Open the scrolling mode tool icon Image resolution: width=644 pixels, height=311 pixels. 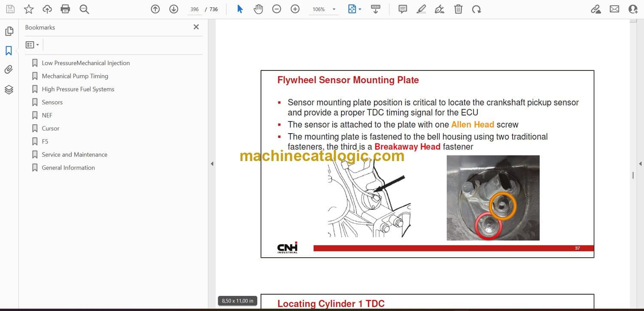coord(376,9)
